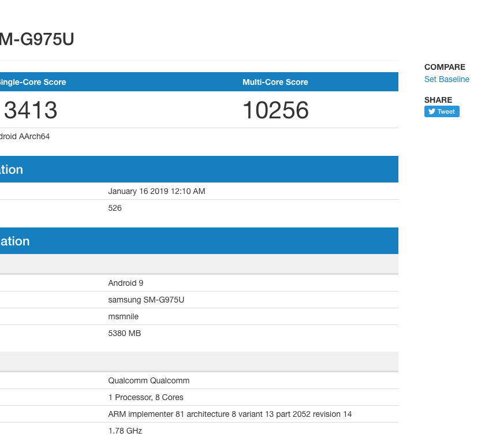Click the 1 Processor, 8 Cores entry

145,397
